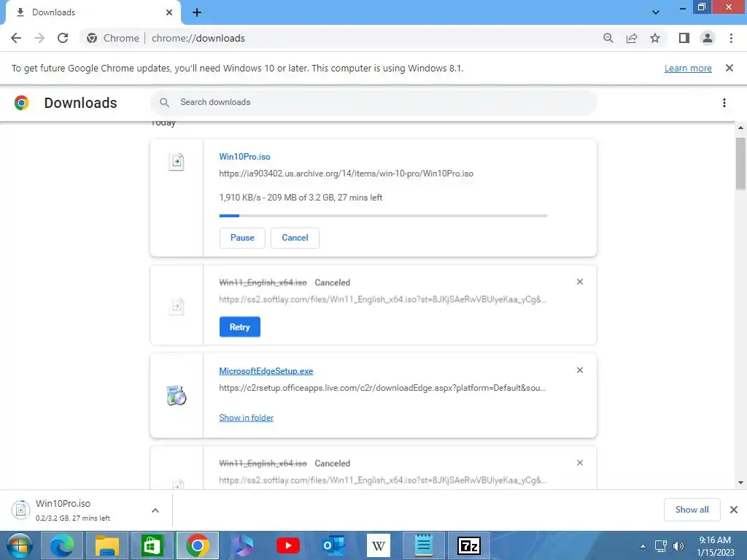Show hidden system tray icons

point(643,546)
